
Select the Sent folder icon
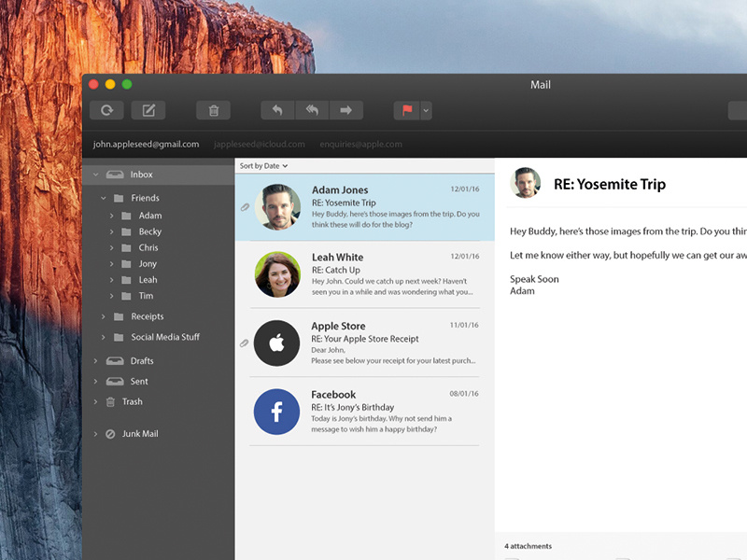coord(116,381)
